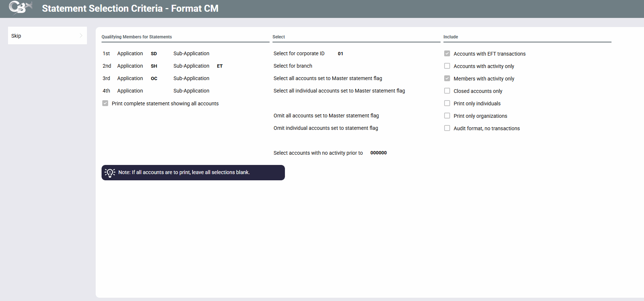The height and width of the screenshot is (301, 644).
Task: Uncheck Members with activity only
Action: tap(447, 78)
